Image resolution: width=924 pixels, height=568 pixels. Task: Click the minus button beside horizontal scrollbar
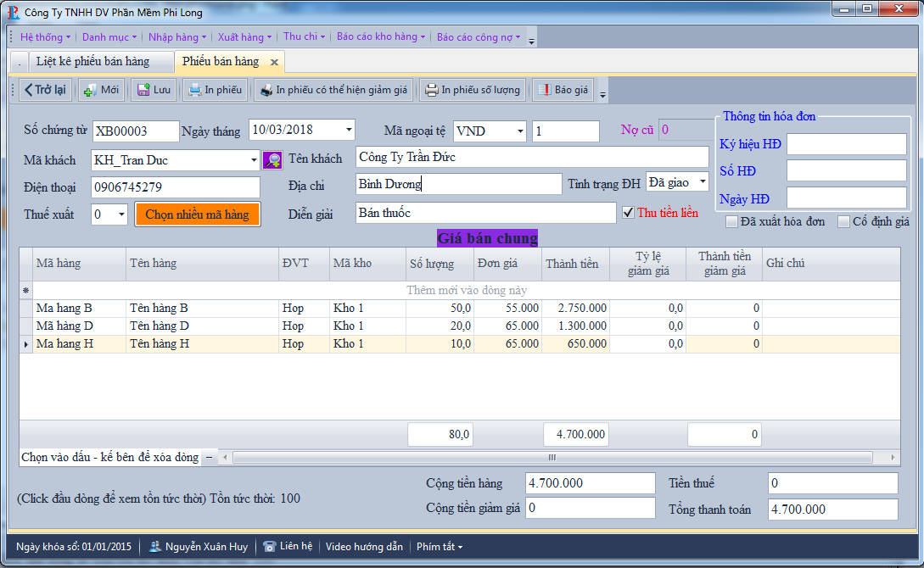click(x=210, y=457)
